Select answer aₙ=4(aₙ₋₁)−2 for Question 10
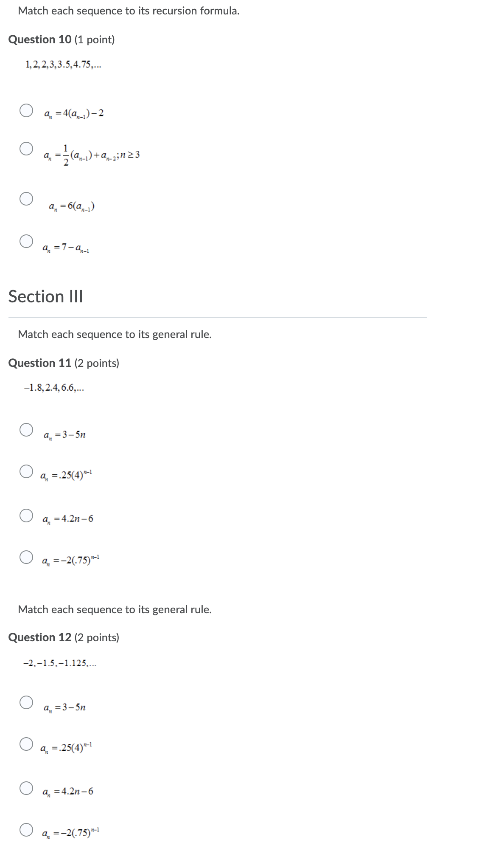This screenshot has height=868, width=504. click(26, 110)
